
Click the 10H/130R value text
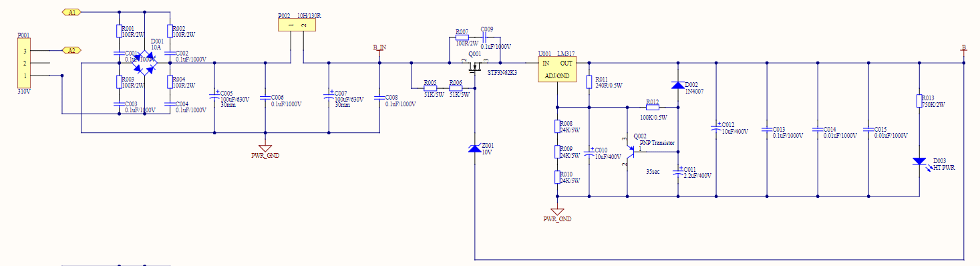click(309, 15)
